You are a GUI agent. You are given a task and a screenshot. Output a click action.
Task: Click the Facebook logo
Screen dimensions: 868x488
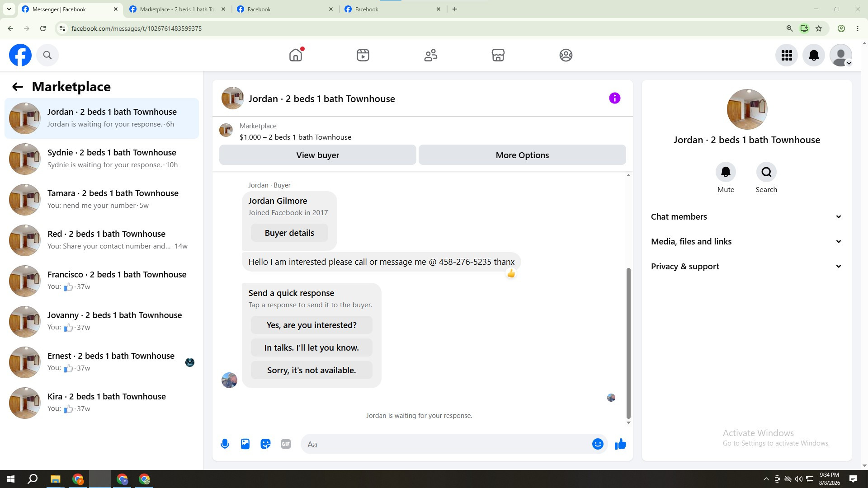click(x=20, y=55)
